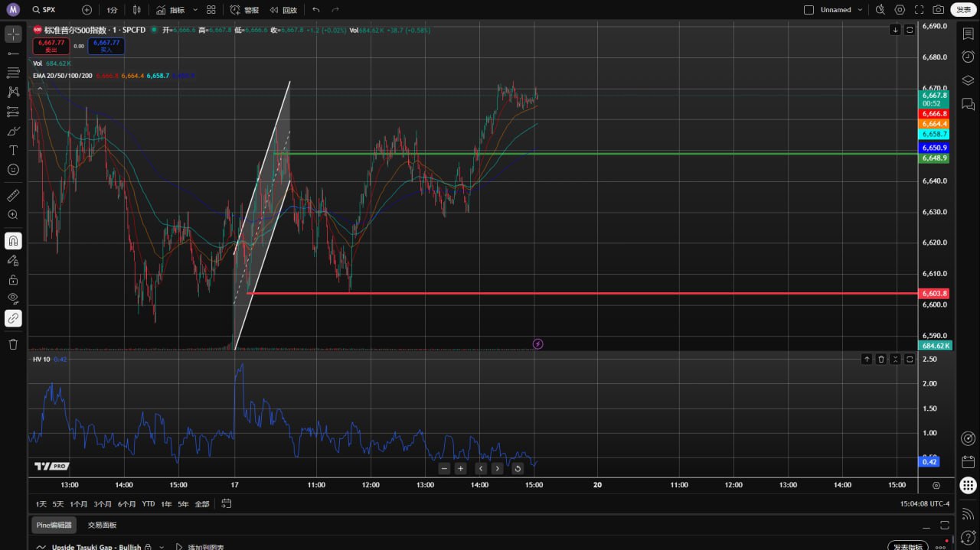Open the 交易面板 trading panel tab
This screenshot has height=550, width=980.
pyautogui.click(x=102, y=525)
